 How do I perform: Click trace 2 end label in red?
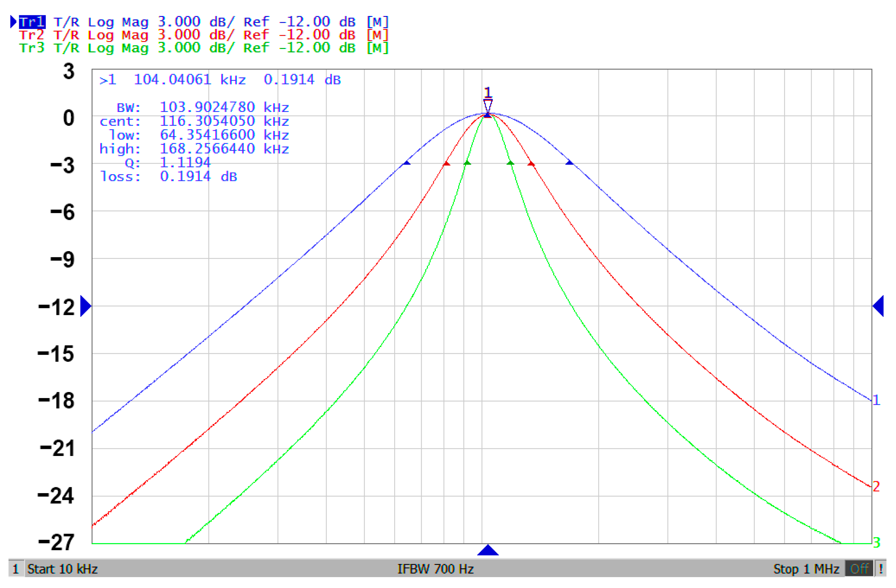(876, 486)
